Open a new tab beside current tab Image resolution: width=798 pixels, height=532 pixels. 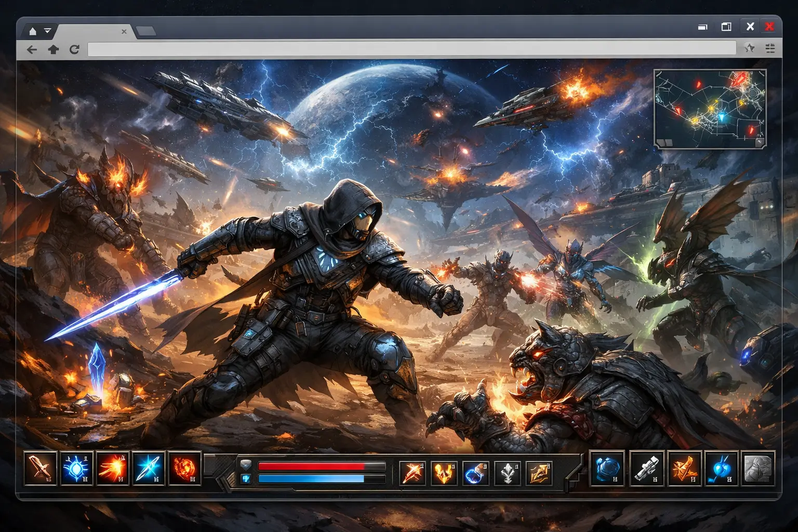click(x=146, y=32)
